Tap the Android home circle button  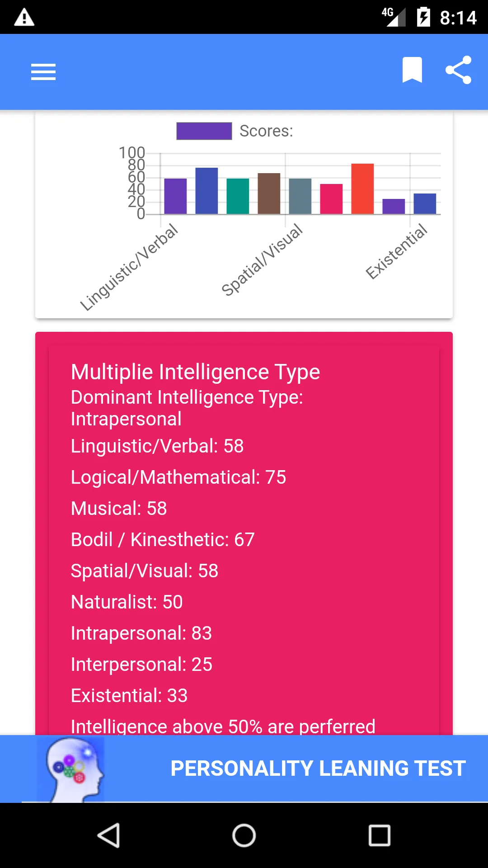point(244,835)
